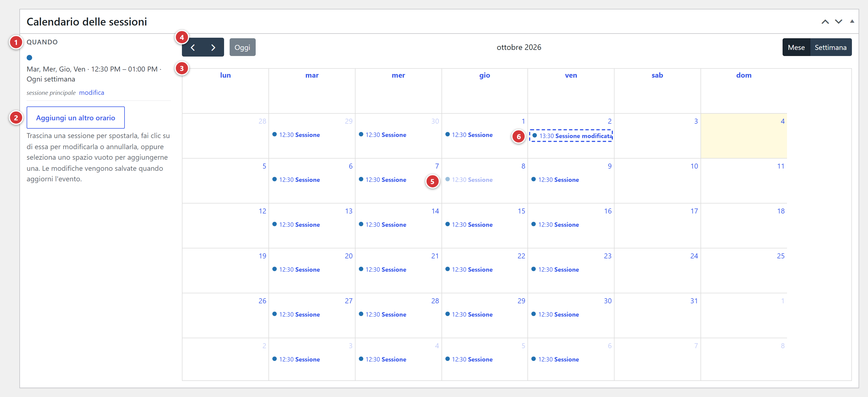Move the panel down with the down chevron
Viewport: 868px width, 397px height.
(838, 22)
